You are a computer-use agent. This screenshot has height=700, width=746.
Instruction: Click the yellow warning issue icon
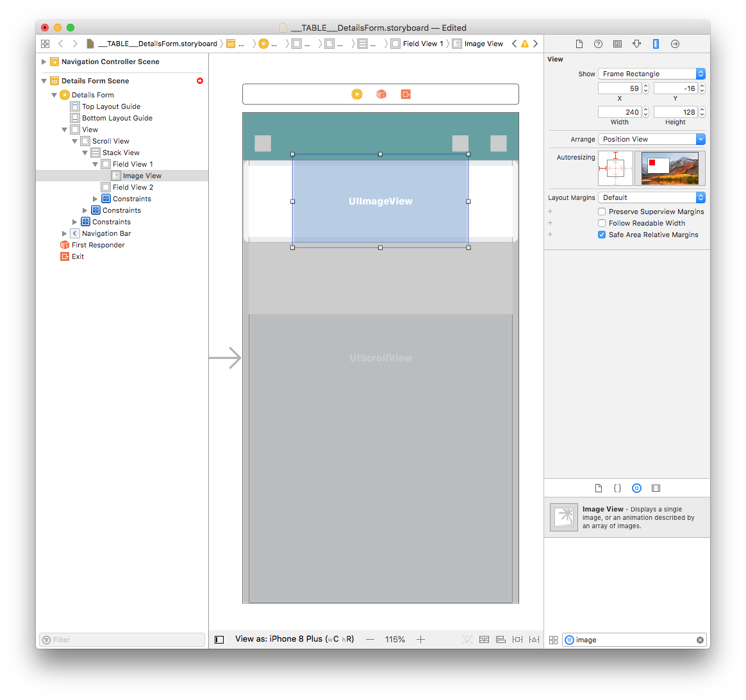525,44
